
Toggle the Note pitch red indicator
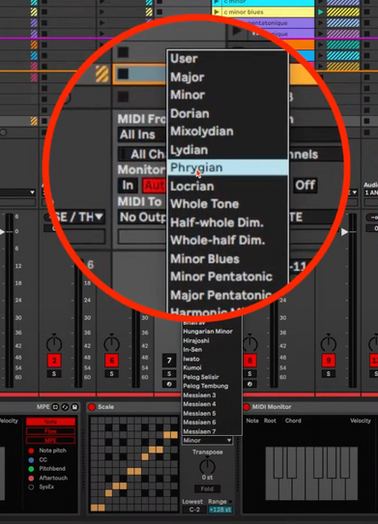[x=31, y=451]
